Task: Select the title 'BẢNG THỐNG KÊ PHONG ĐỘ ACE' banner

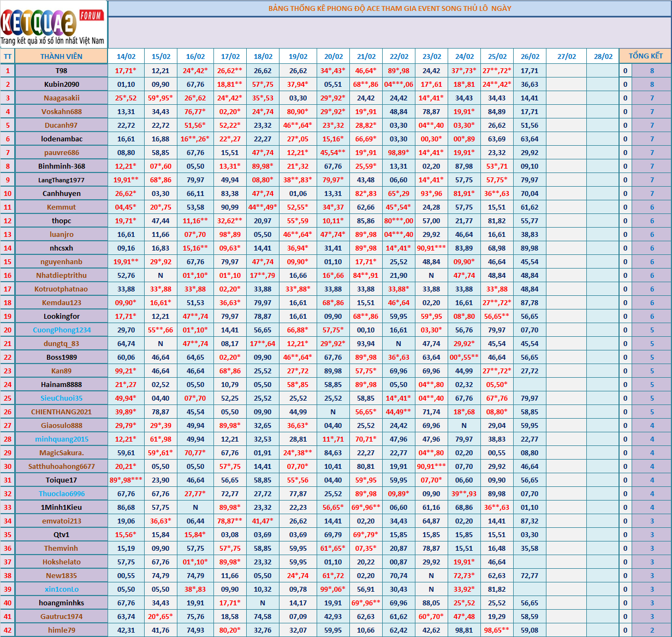Action: click(390, 9)
